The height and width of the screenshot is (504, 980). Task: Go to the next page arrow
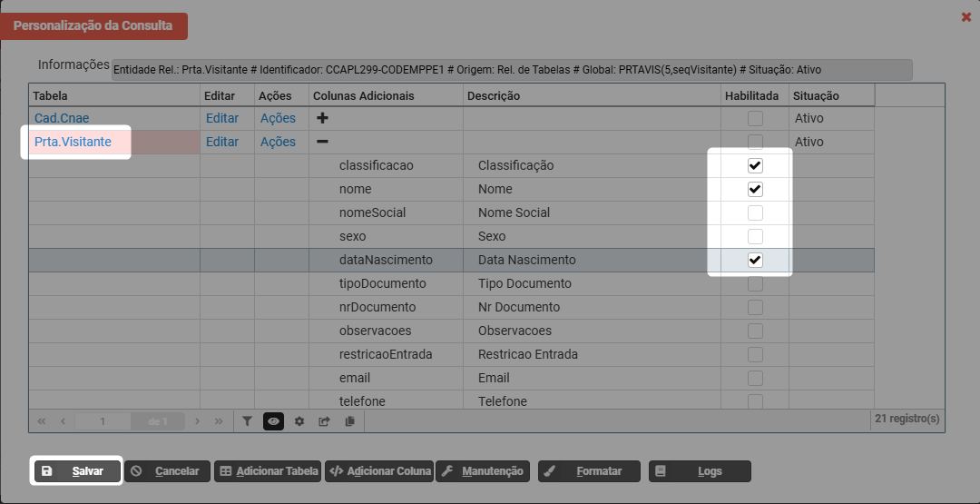point(198,421)
